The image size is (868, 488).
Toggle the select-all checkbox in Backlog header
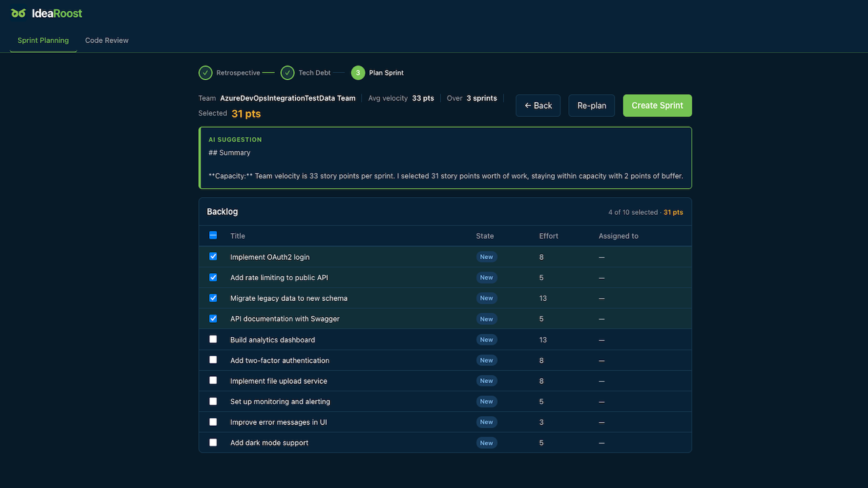[213, 236]
